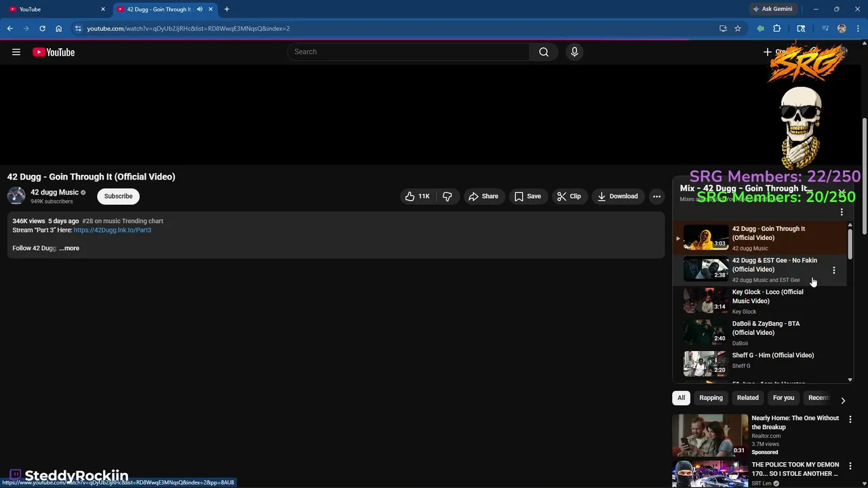Dislike the video with thumbs down

click(x=448, y=197)
